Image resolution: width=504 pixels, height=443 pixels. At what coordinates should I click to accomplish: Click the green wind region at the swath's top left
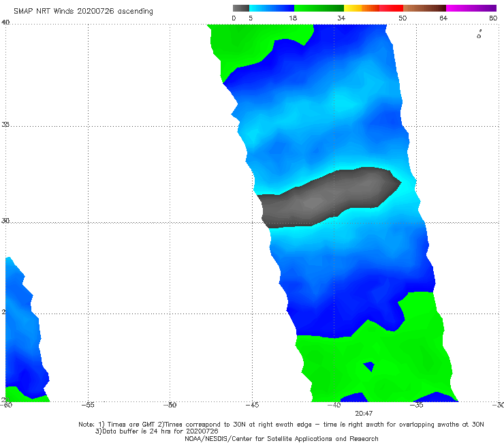coord(247,45)
